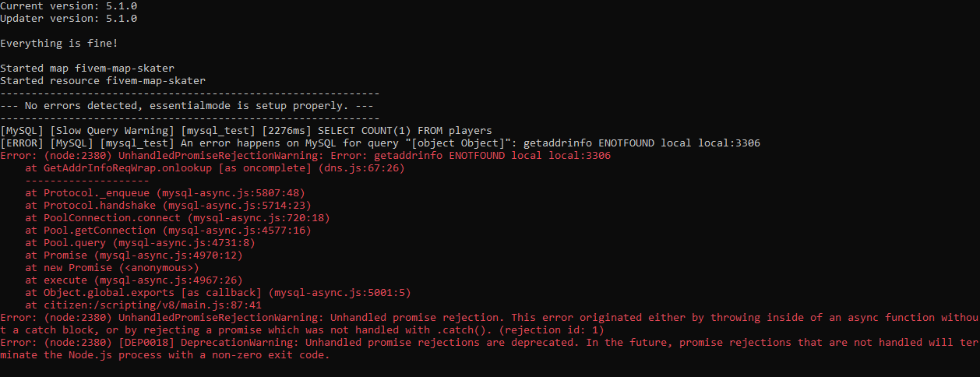Click the Pool.getConnection stack trace line
Viewport: 980px width, 377px height.
click(x=167, y=231)
